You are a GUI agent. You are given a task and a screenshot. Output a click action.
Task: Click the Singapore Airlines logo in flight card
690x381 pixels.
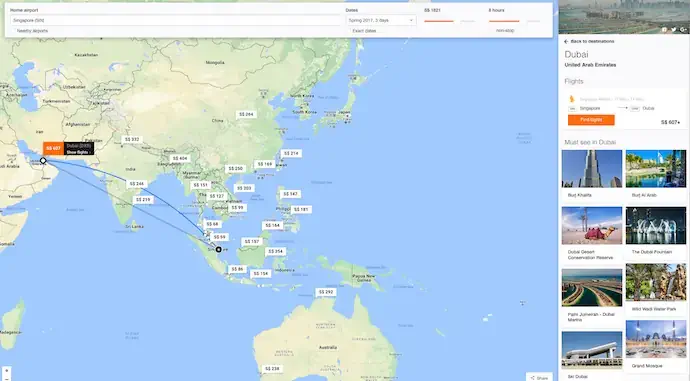click(572, 99)
